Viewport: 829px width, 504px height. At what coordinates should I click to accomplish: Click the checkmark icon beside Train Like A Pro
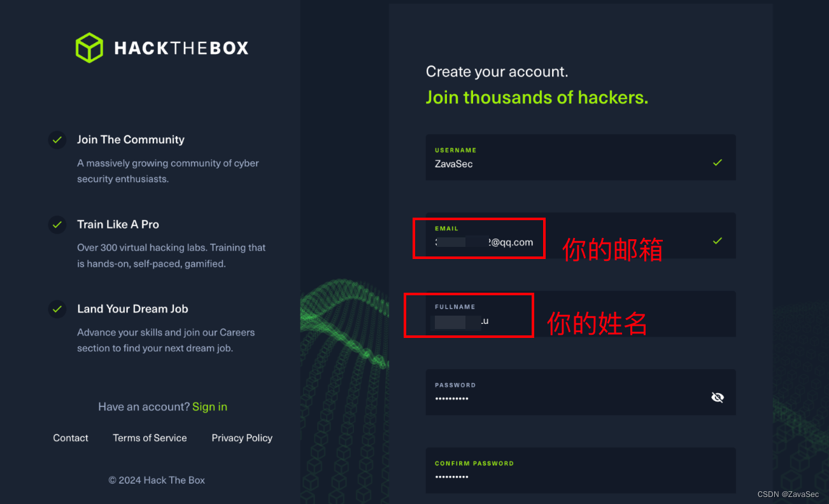57,225
